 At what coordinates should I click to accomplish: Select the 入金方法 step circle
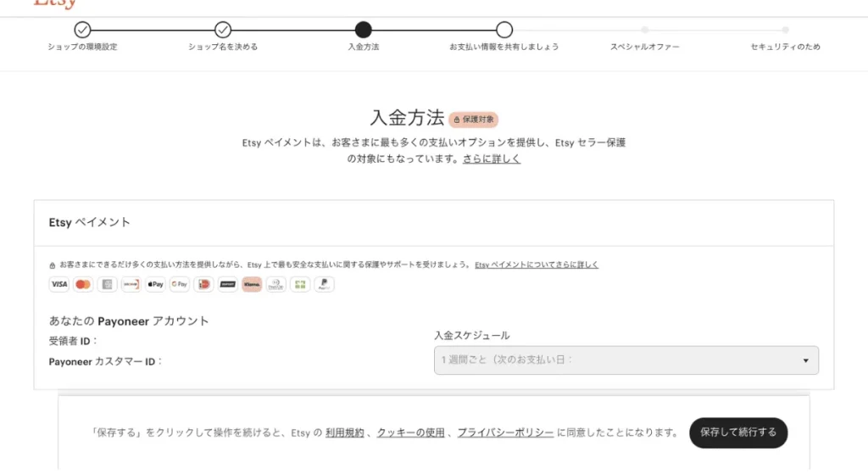pos(363,30)
